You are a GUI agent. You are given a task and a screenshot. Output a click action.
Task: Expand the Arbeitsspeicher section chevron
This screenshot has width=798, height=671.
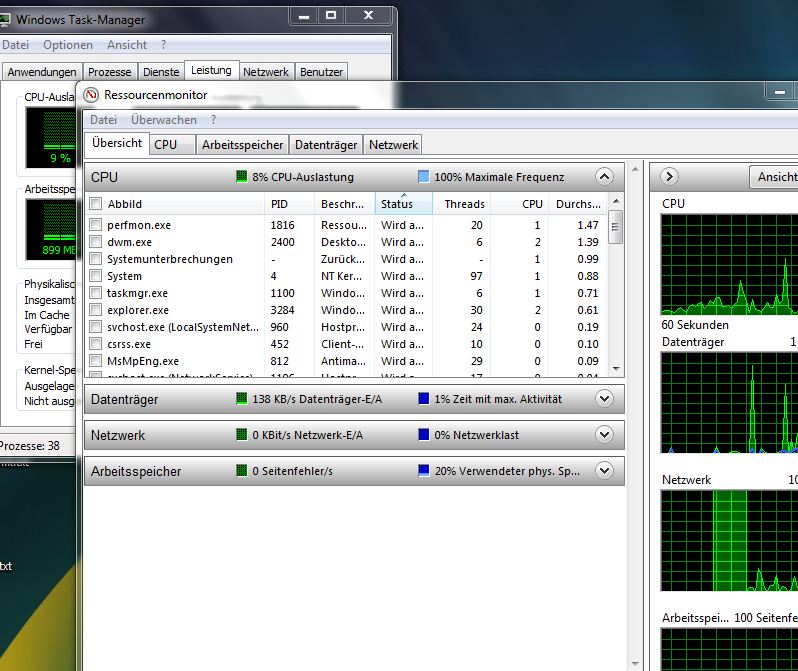[x=604, y=470]
